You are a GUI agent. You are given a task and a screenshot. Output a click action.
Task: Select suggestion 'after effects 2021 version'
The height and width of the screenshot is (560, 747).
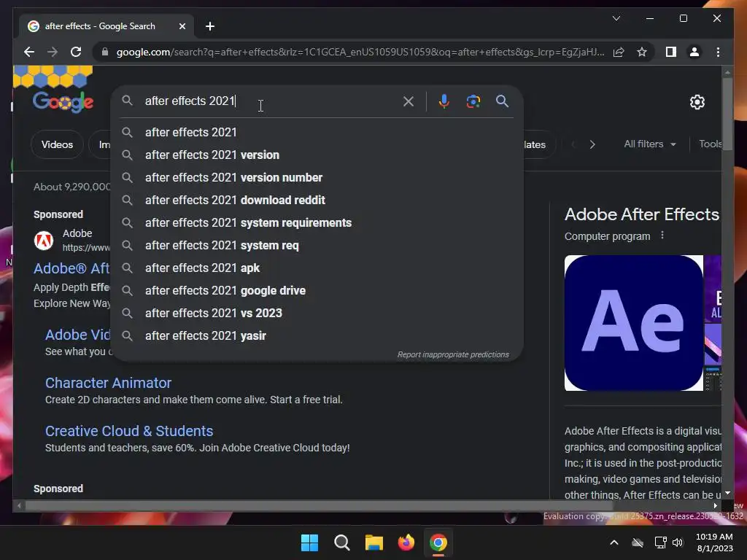click(x=317, y=155)
